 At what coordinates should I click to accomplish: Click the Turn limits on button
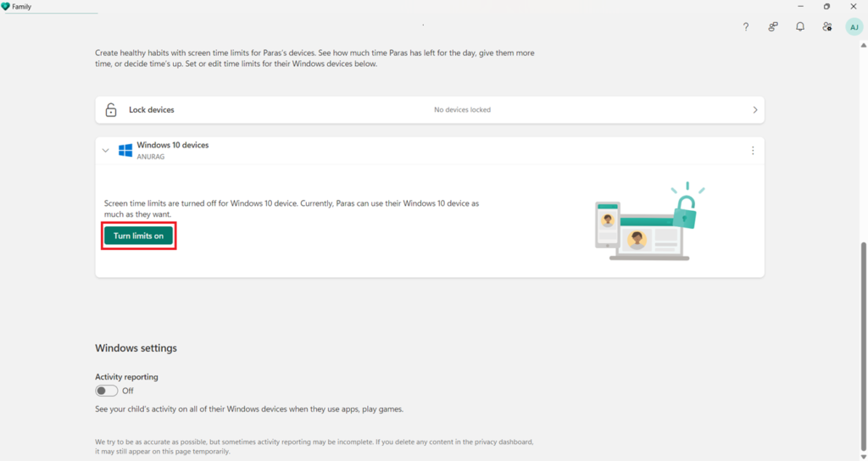point(138,236)
